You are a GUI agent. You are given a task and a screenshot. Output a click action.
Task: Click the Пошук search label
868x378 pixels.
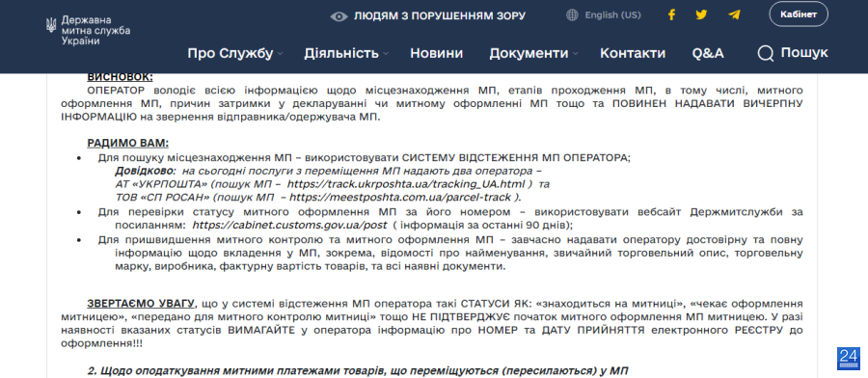804,53
